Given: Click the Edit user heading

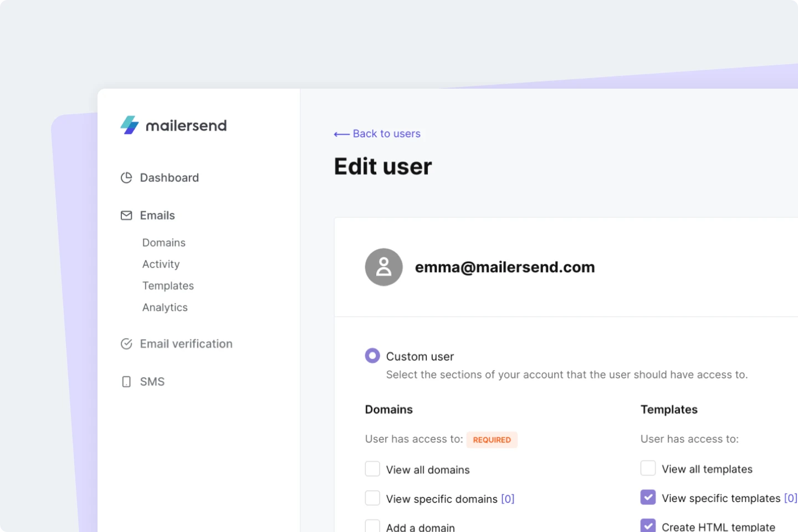Looking at the screenshot, I should [x=383, y=166].
